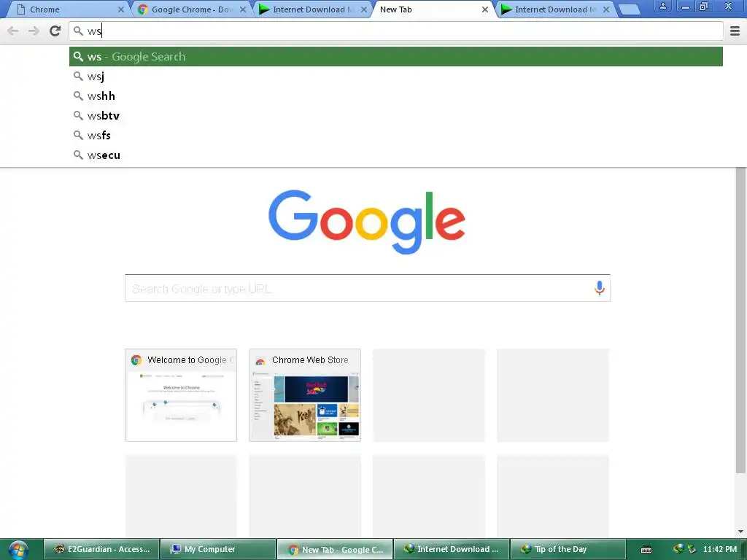Close the New Tab tab
This screenshot has height=560, width=747.
[485, 9]
